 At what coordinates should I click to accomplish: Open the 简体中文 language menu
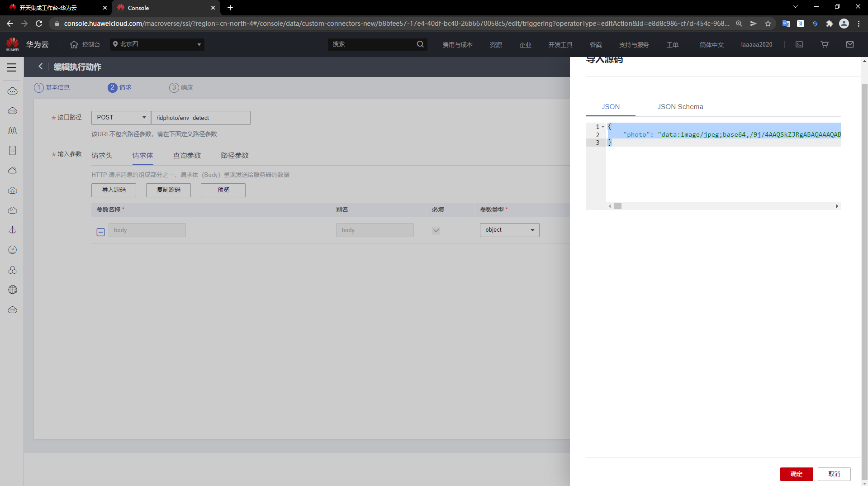tap(711, 45)
